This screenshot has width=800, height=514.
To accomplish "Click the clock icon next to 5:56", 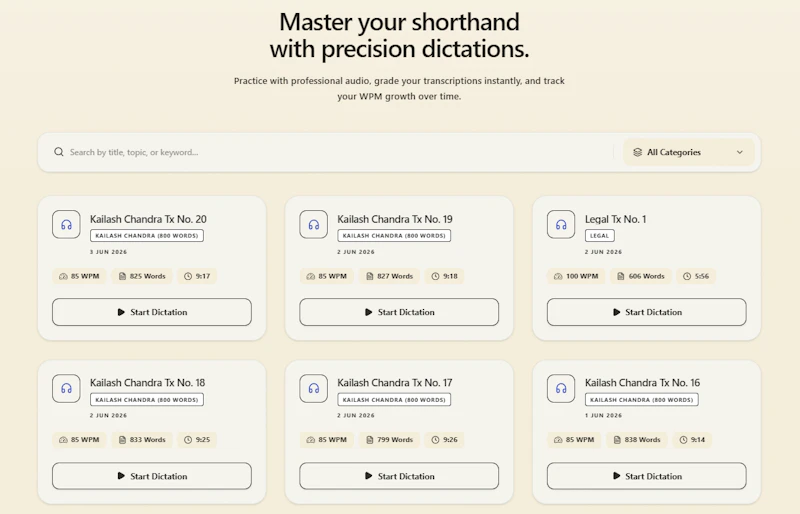I will [687, 276].
